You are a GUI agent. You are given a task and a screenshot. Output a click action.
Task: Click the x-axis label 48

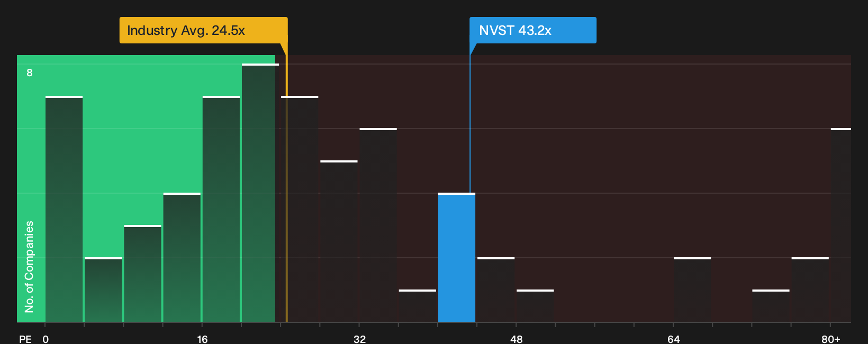[517, 339]
